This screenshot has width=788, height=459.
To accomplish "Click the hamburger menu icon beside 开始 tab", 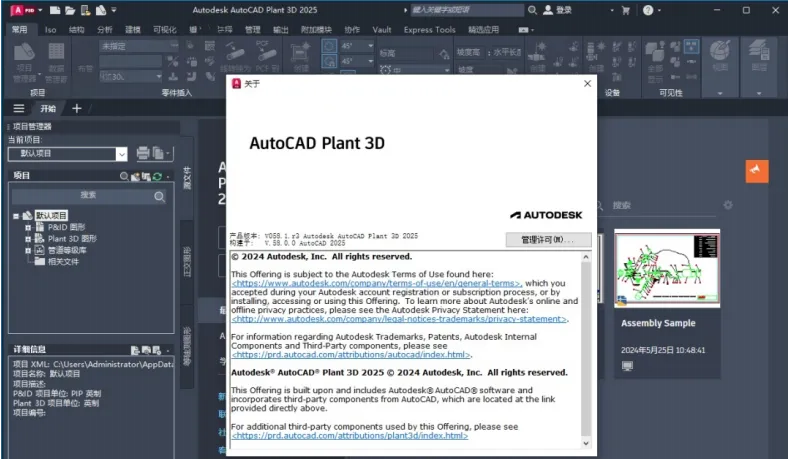I will pos(19,108).
